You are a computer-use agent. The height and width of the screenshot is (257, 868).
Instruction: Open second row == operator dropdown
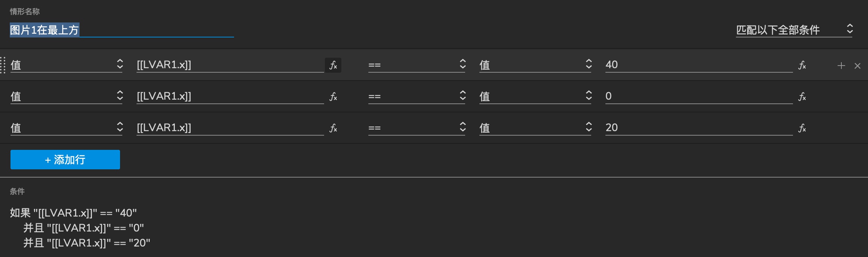417,96
